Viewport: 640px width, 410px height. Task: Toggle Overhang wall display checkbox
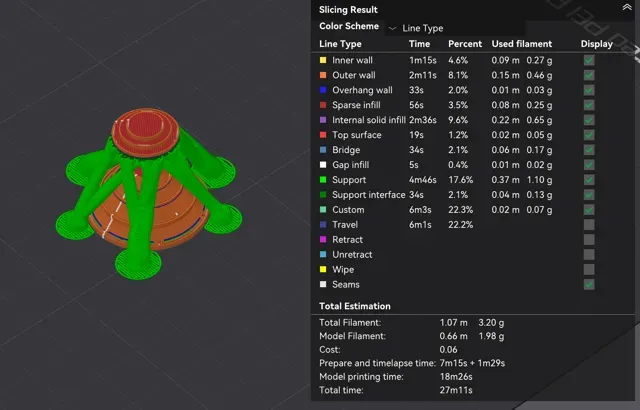coord(589,90)
